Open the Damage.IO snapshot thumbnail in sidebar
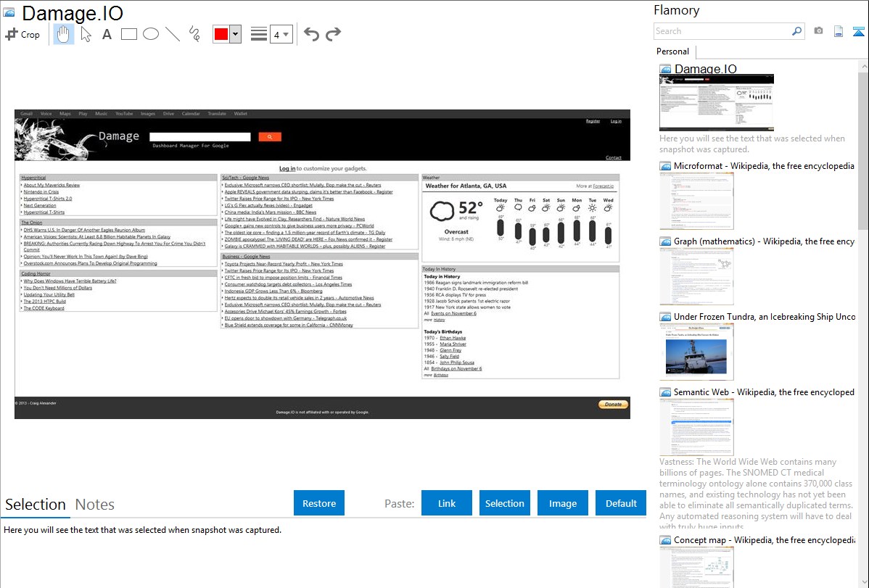Screen dimensions: 869x588 [717, 102]
